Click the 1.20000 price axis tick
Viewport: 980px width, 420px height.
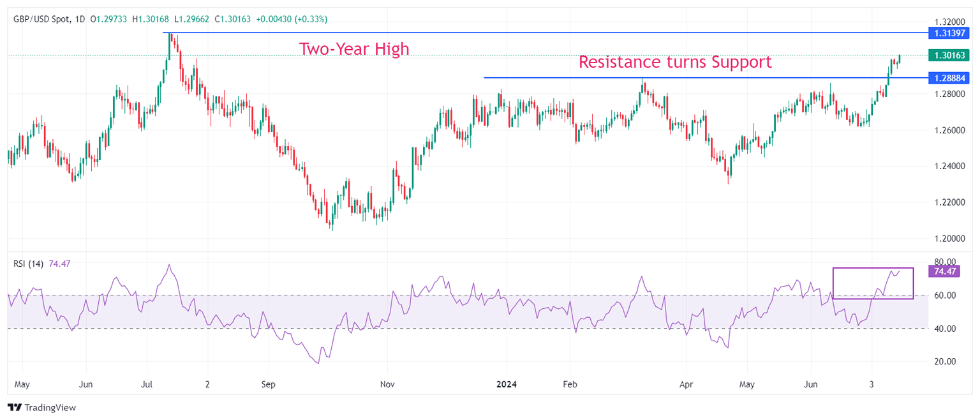coord(947,238)
